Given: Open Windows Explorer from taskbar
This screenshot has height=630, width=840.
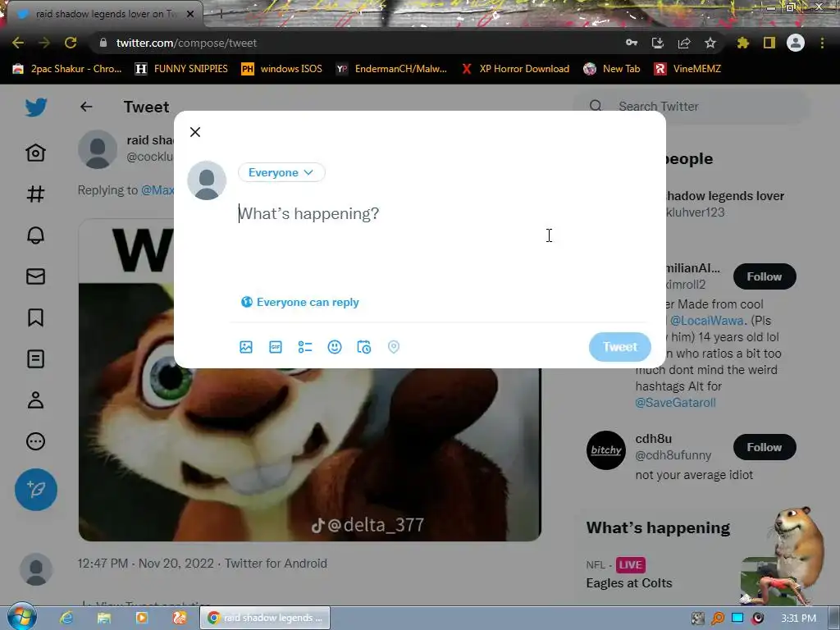Looking at the screenshot, I should pos(104,618).
